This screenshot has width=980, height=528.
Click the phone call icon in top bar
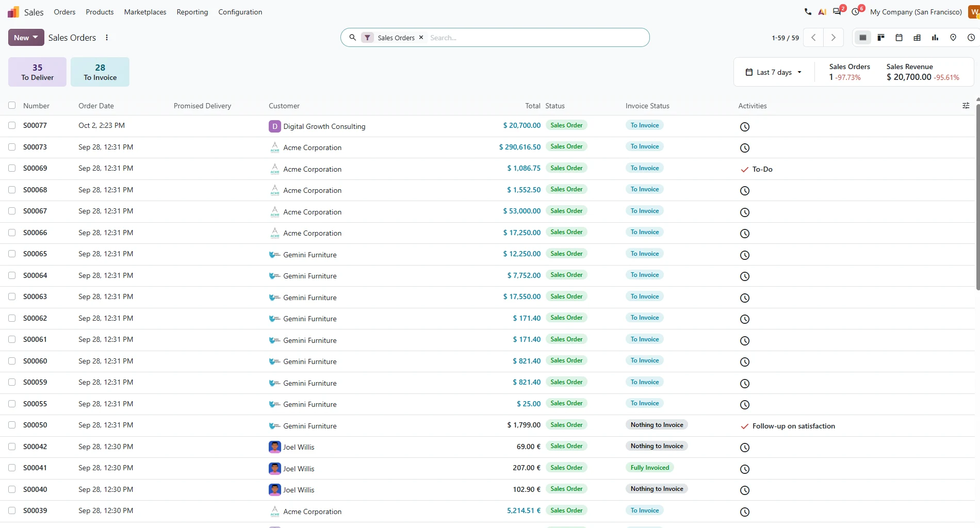point(808,12)
